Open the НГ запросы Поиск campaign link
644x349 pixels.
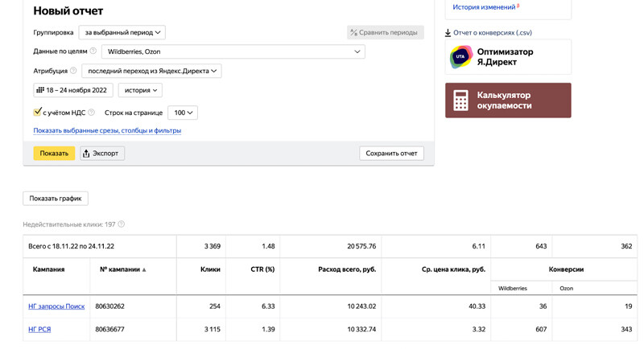(x=56, y=306)
